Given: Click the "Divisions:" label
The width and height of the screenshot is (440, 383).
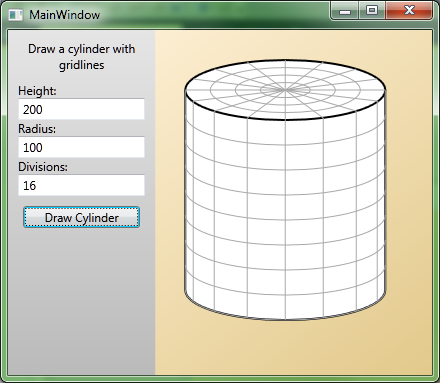Looking at the screenshot, I should point(43,167).
